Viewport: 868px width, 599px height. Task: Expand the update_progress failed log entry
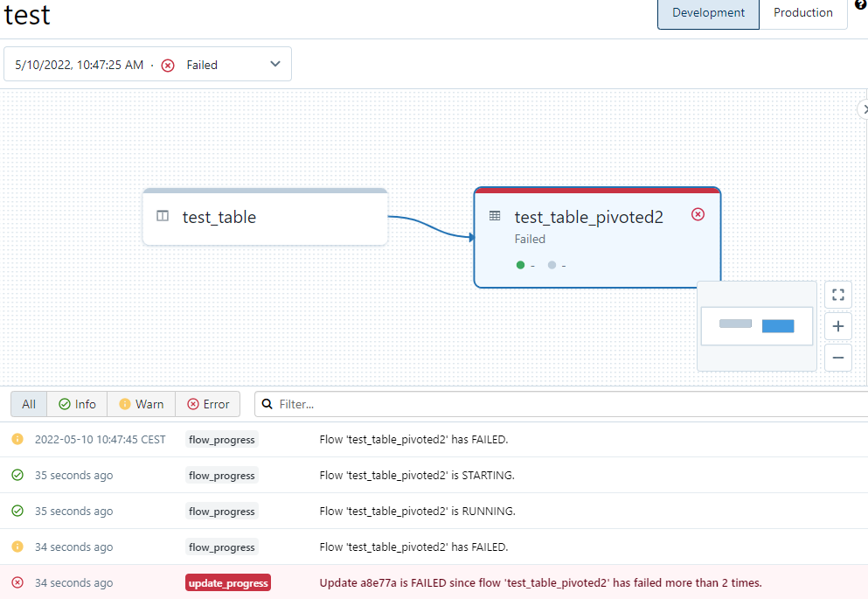click(x=540, y=582)
